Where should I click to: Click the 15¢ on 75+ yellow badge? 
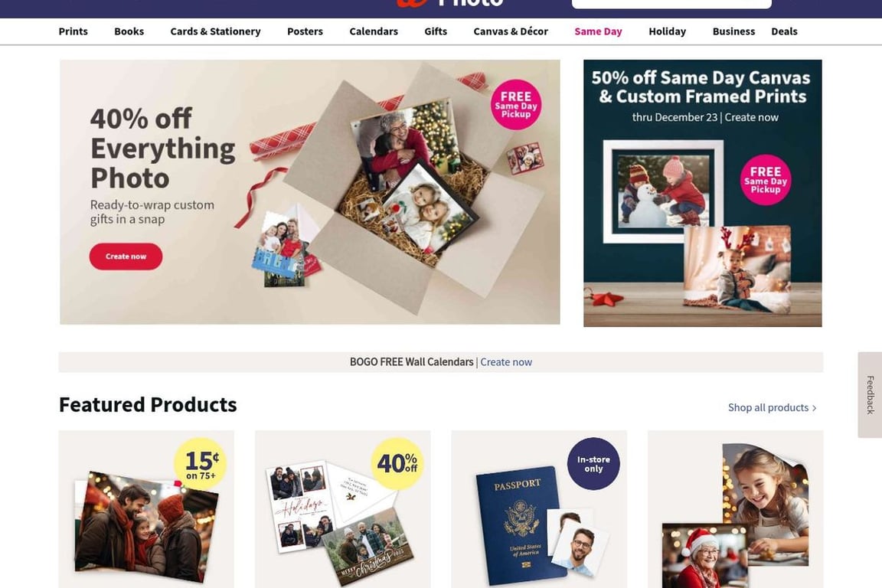(x=201, y=464)
